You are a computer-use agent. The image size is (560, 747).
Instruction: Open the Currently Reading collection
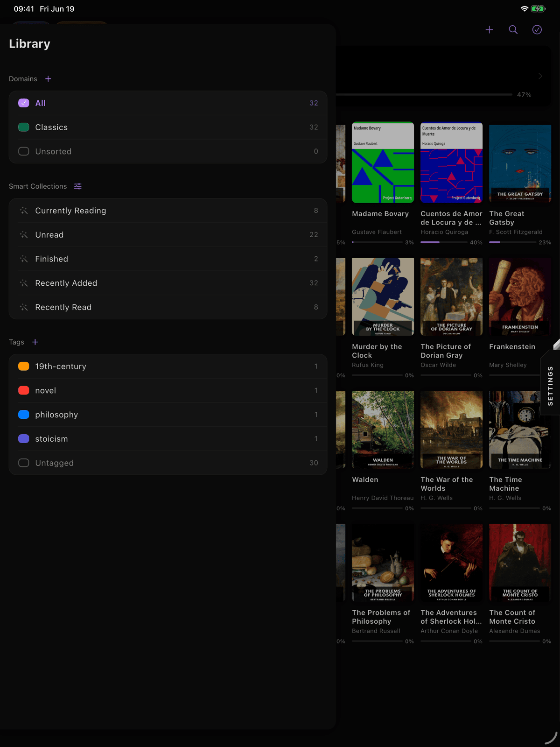coord(168,211)
